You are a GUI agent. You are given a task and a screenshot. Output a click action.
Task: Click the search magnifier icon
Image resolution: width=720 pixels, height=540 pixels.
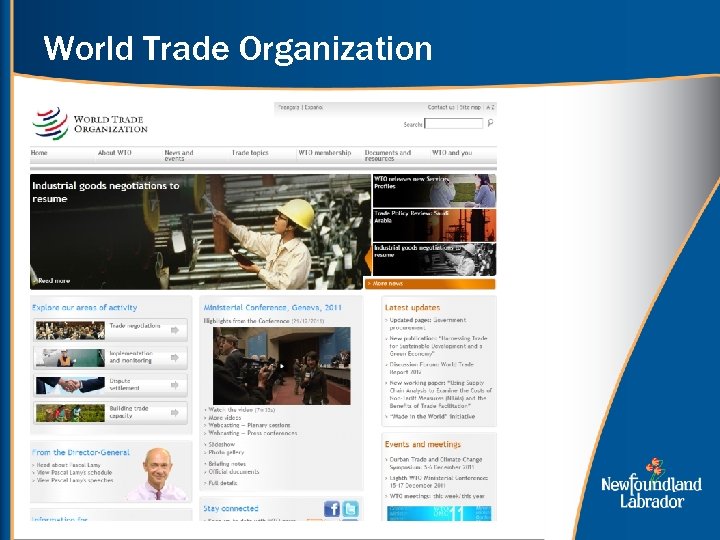pyautogui.click(x=490, y=123)
